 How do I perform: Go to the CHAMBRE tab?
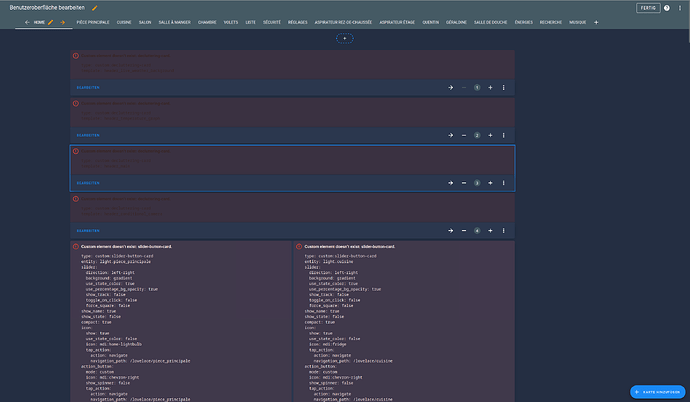click(x=207, y=22)
